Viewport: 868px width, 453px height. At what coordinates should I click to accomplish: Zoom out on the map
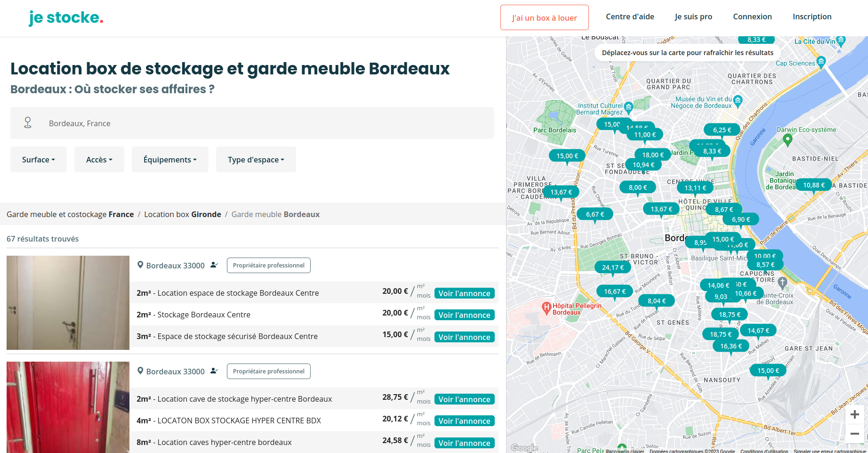click(855, 434)
